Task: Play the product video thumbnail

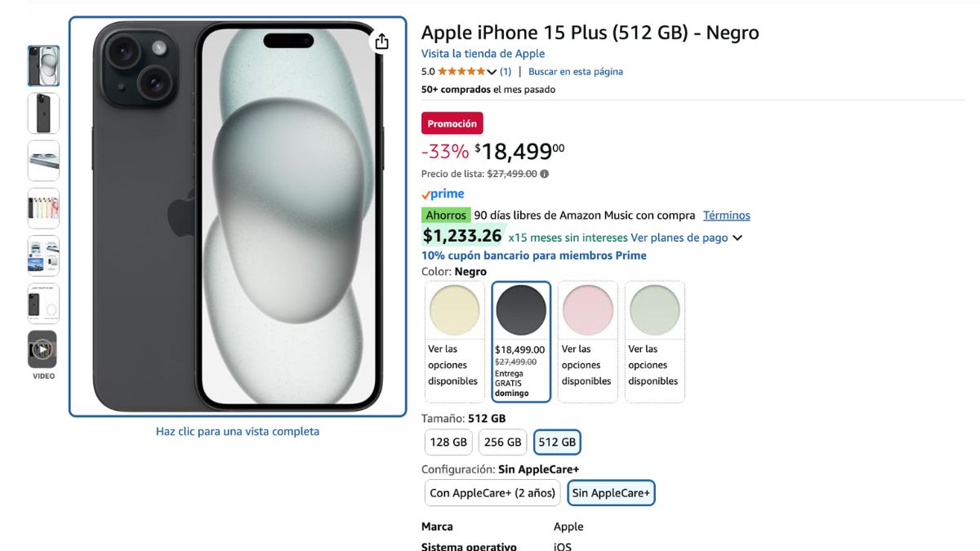Action: pos(43,349)
